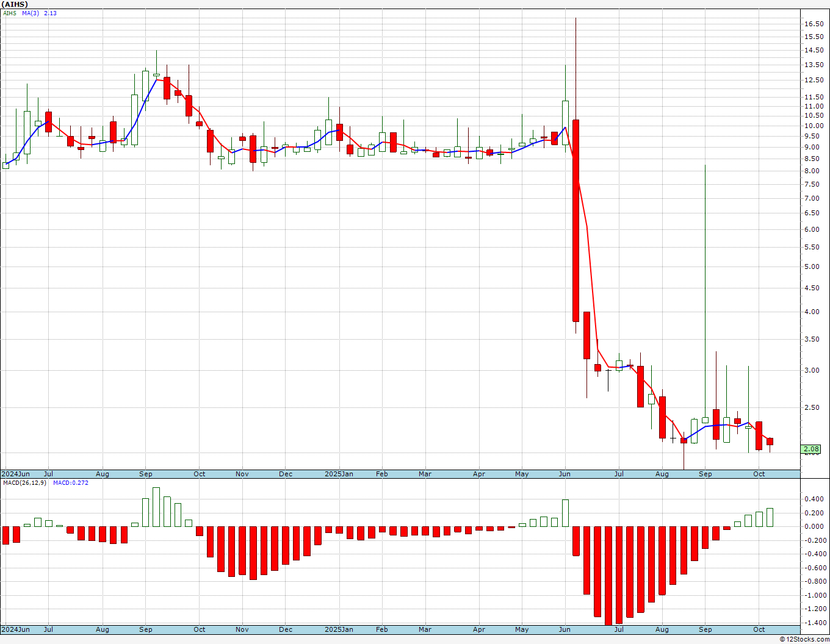Click Dec on the price chart date axis

(286, 474)
